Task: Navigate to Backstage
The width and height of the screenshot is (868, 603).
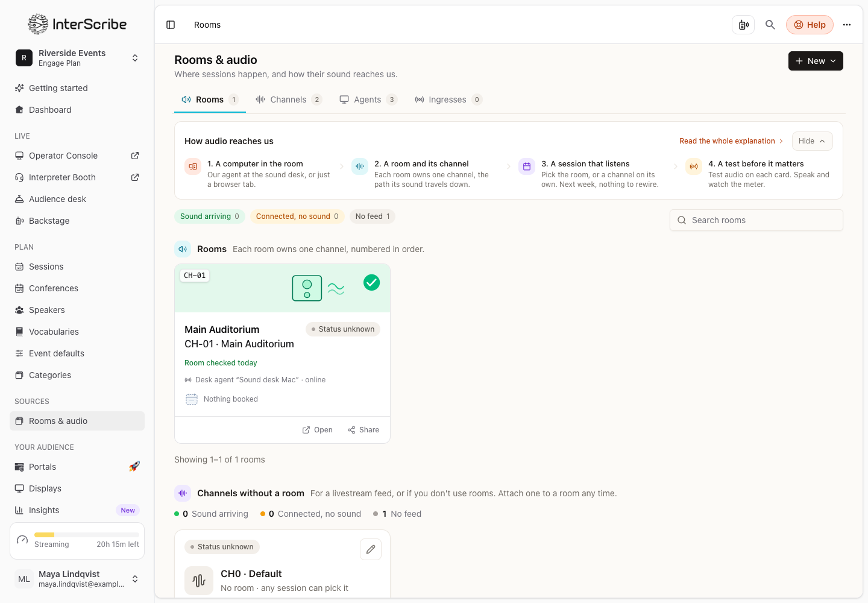Action: pyautogui.click(x=77, y=221)
